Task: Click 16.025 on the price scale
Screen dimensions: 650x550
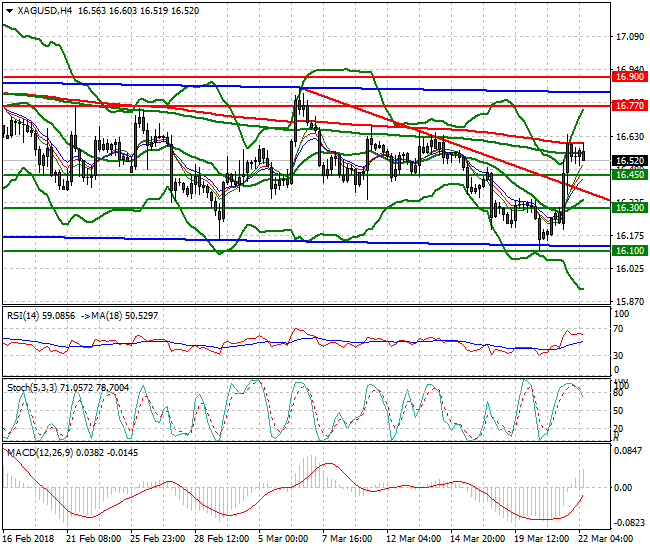Action: 628,268
